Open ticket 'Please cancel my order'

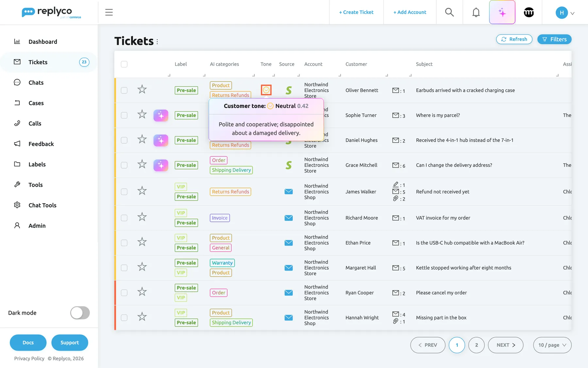(441, 293)
